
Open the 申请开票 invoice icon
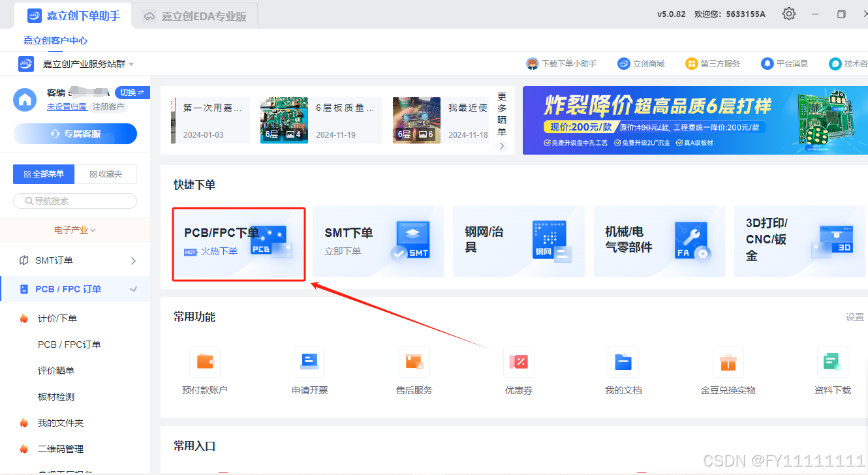[x=309, y=362]
